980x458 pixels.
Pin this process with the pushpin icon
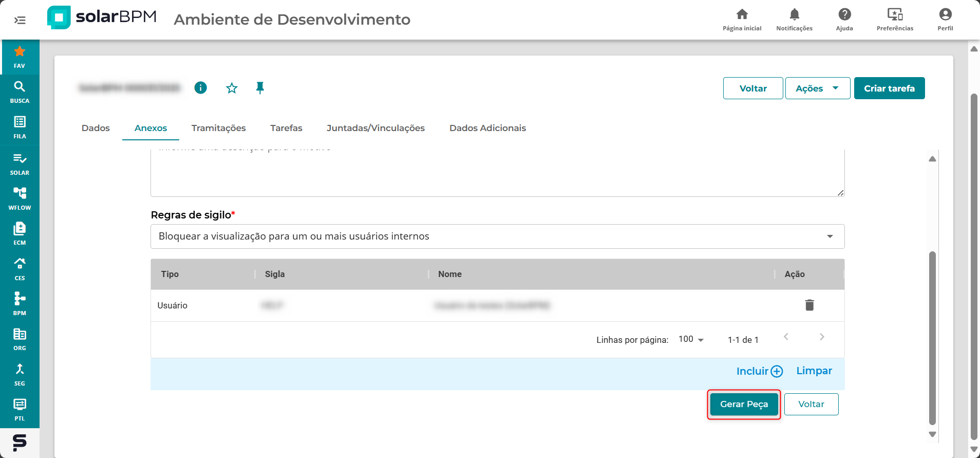pyautogui.click(x=260, y=88)
